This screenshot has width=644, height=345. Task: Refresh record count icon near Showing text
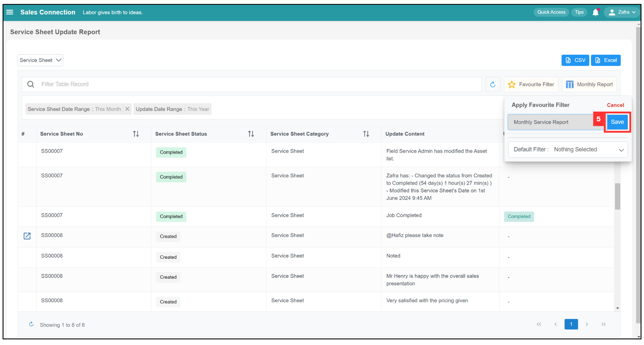click(x=31, y=324)
